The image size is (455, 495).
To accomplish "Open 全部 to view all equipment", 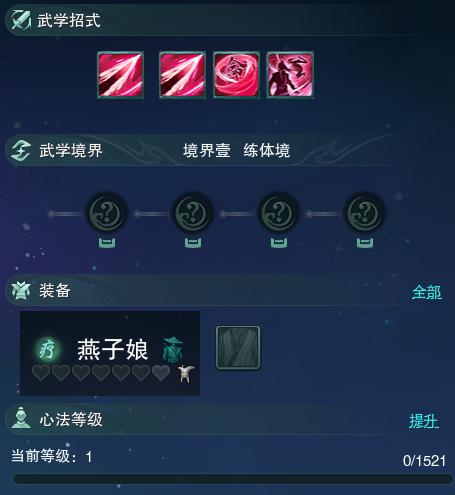I will (x=427, y=292).
